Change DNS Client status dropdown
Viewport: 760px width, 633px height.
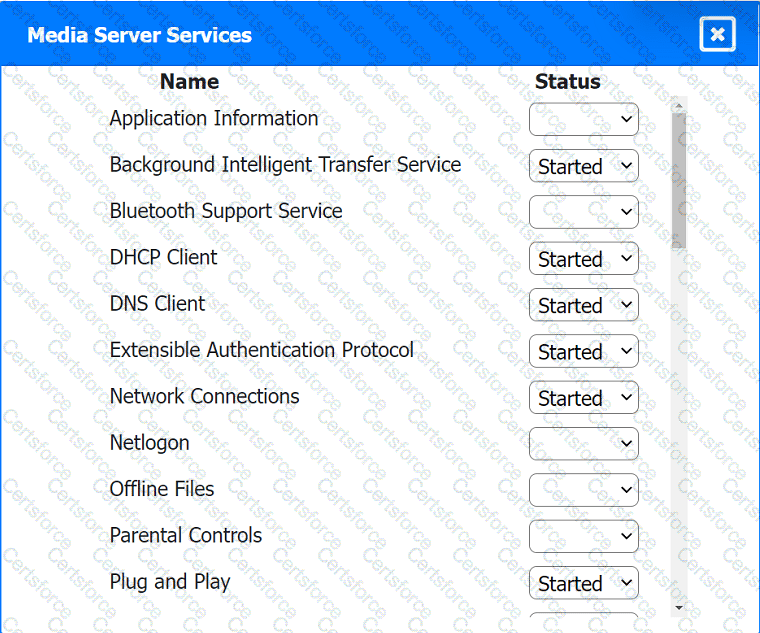pos(583,305)
